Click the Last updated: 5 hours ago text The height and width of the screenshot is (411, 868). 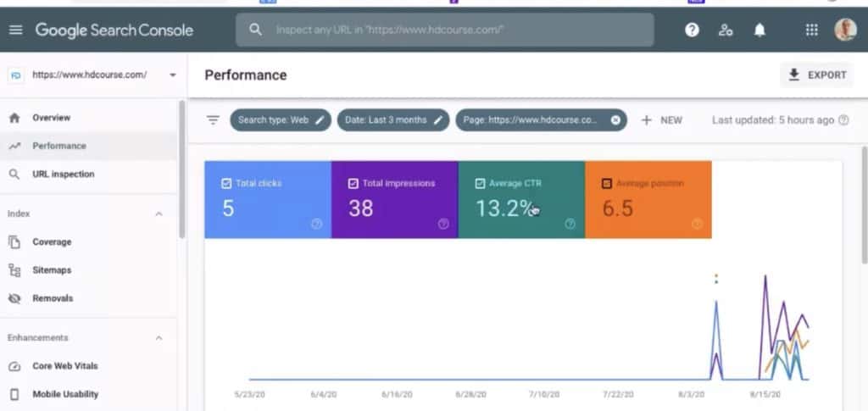(773, 120)
